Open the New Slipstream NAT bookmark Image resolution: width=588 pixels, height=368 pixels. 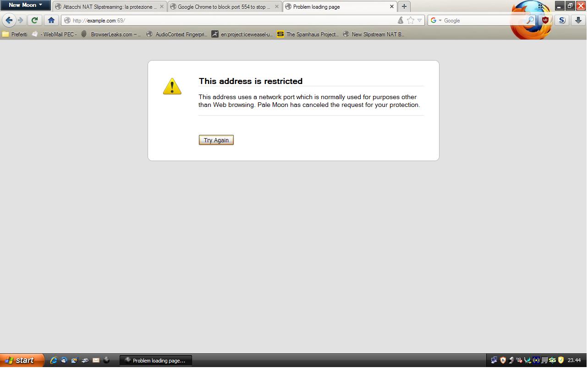[373, 34]
